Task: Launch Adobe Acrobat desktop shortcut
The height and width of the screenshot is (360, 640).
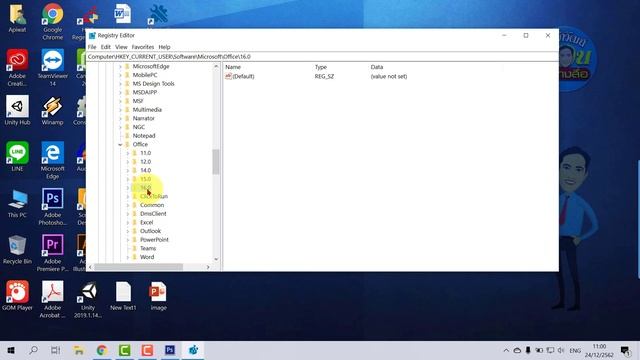Action: click(53, 300)
